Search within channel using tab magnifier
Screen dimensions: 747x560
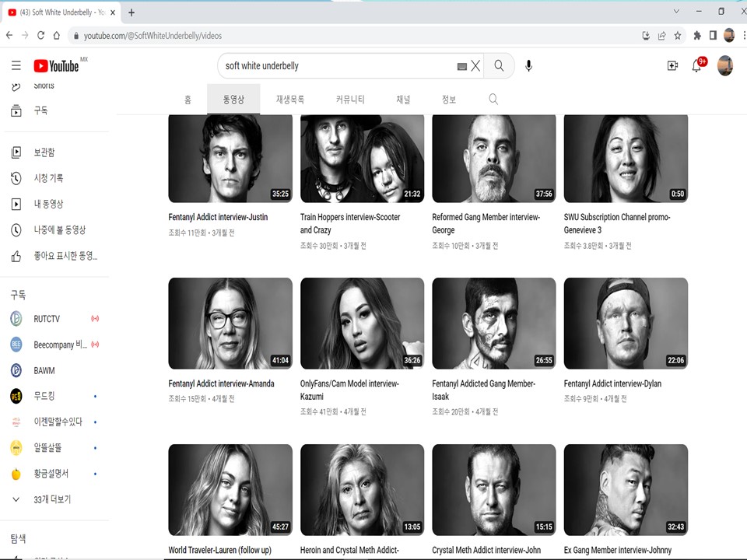pyautogui.click(x=493, y=100)
